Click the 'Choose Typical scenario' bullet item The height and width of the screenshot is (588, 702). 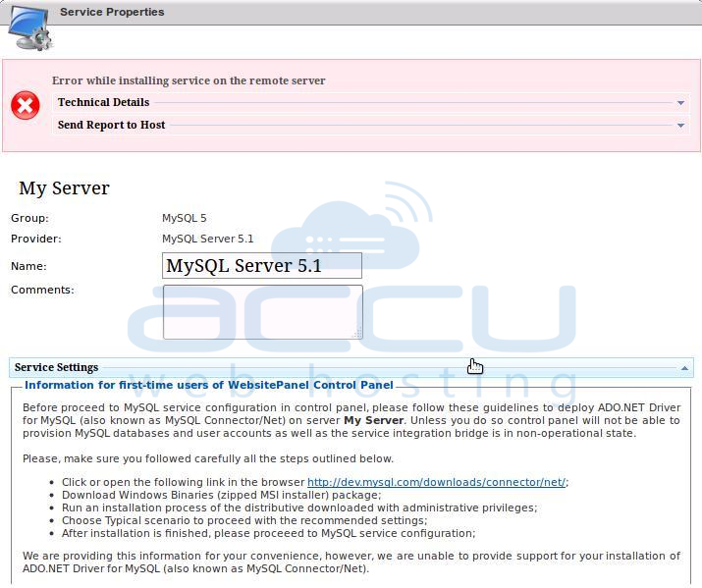point(244,520)
